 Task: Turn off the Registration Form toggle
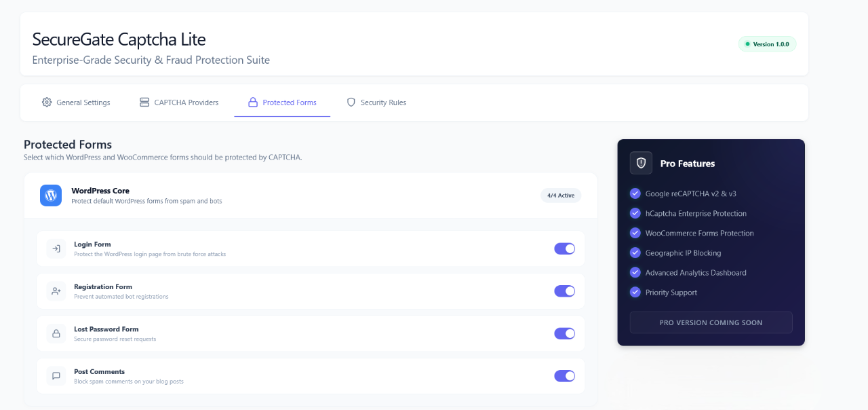[564, 291]
